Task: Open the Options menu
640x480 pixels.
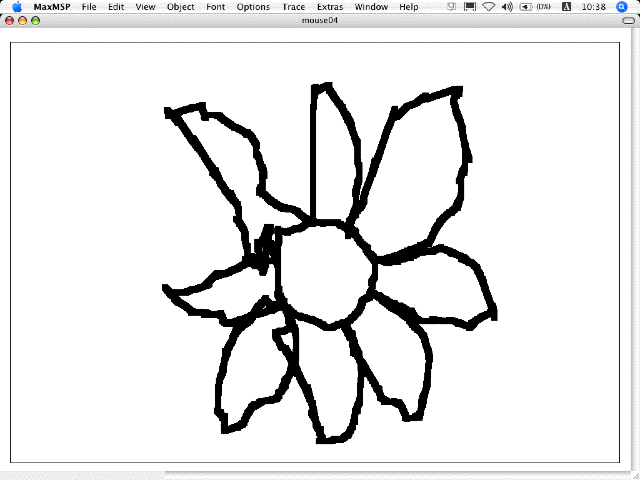Action: (x=253, y=7)
